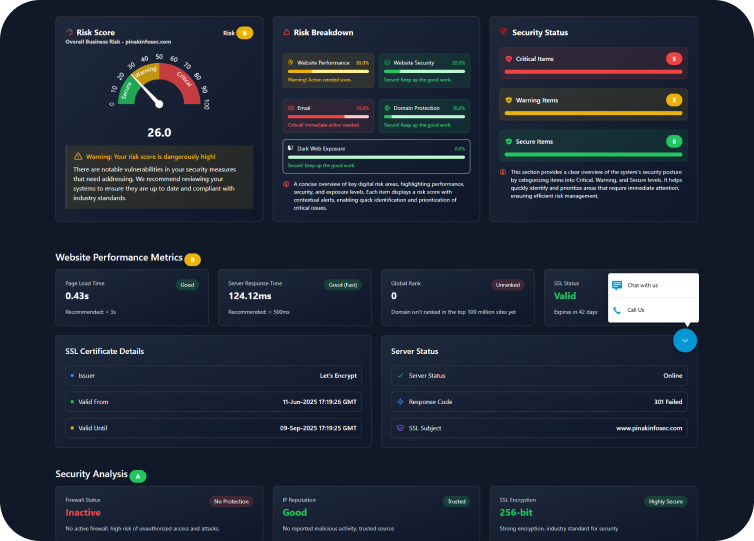
Task: Click the Website Security check icon
Action: point(387,63)
